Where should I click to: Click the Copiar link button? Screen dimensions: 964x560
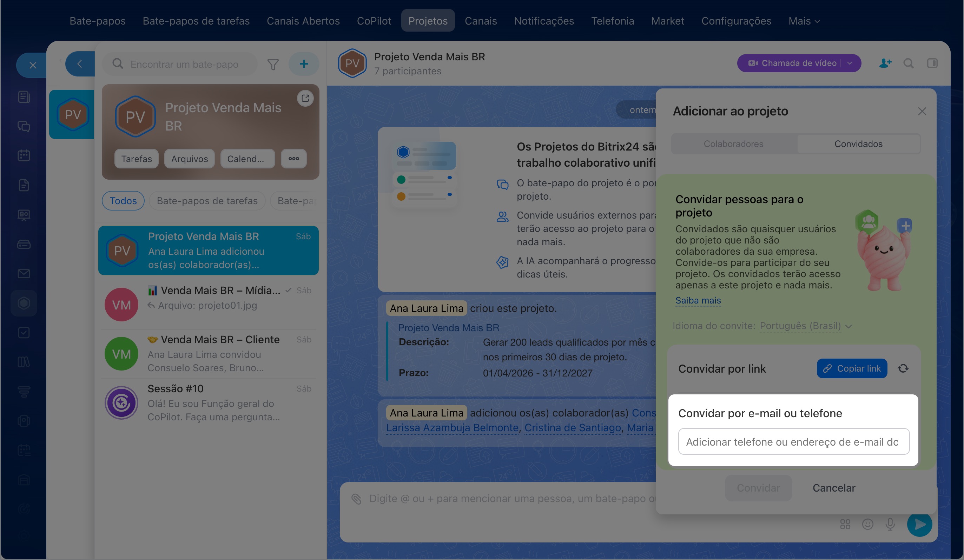click(852, 368)
